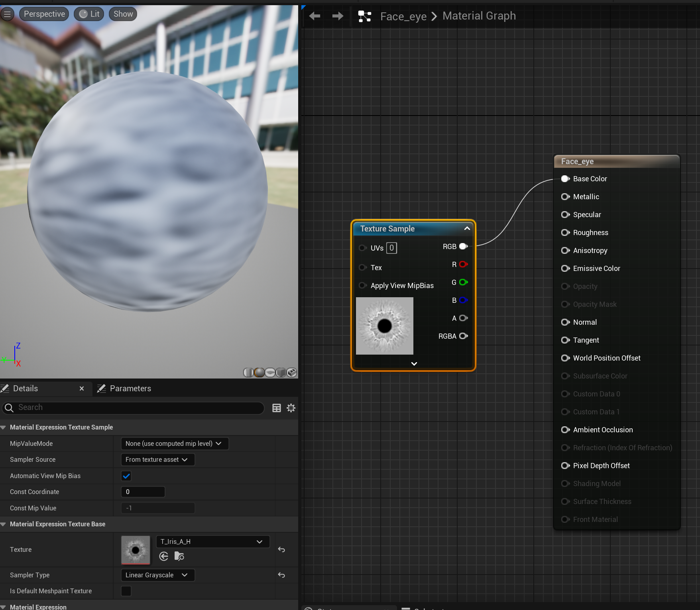Open the MipValueMode dropdown
The width and height of the screenshot is (700, 610).
pyautogui.click(x=175, y=443)
